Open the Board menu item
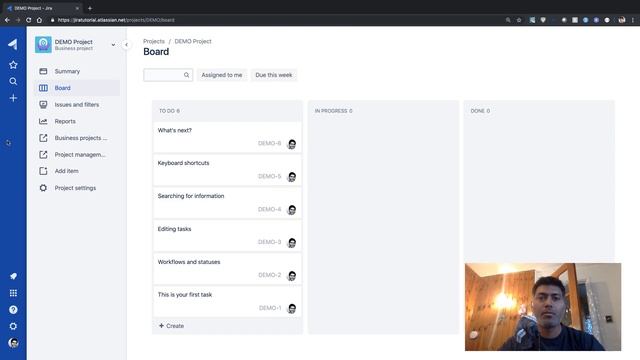This screenshot has height=360, width=640. (77, 88)
